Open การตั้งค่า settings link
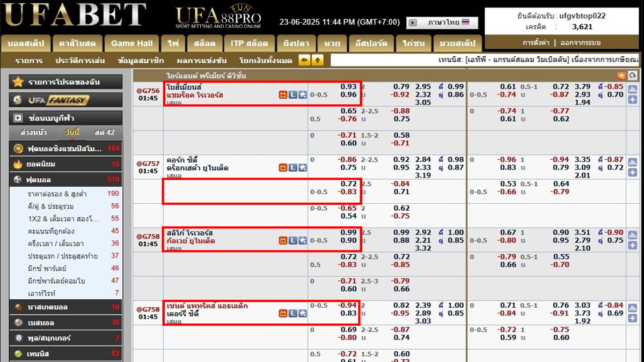644x362 pixels. (536, 42)
